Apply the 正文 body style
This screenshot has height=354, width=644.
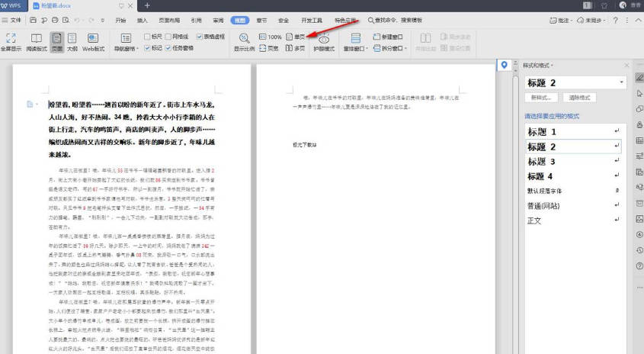pyautogui.click(x=573, y=220)
